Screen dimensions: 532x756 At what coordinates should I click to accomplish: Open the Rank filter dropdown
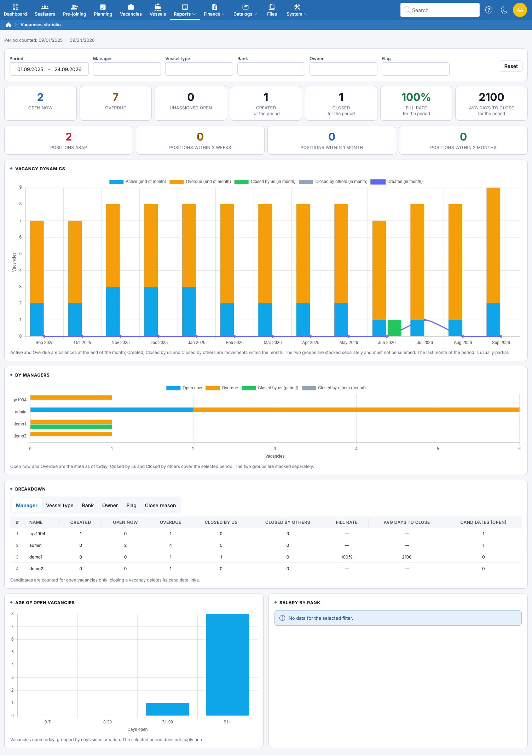(271, 69)
